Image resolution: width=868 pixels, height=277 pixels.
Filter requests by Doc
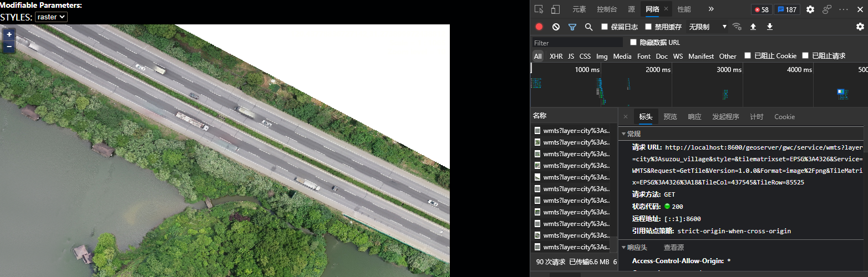pyautogui.click(x=662, y=56)
